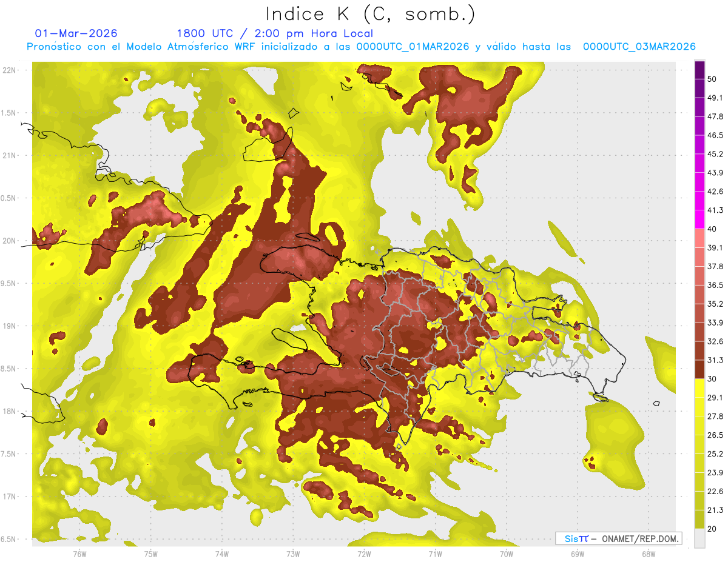Screen dimensions: 728x562
Task: Click the legend value "27.8"
Action: click(715, 416)
